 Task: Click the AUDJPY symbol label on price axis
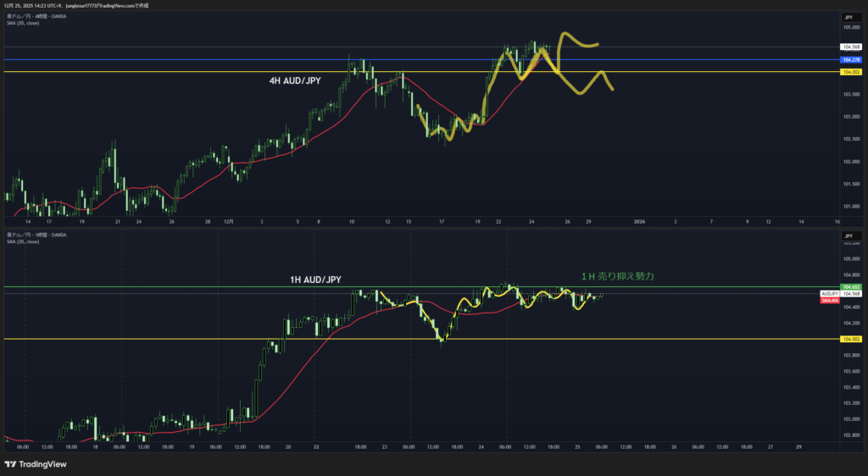[830, 293]
